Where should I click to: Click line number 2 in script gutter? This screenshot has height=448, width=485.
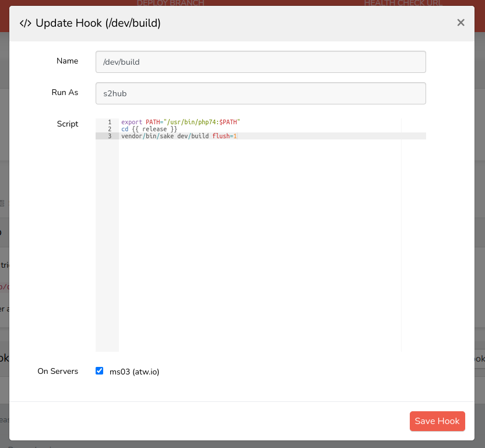point(109,129)
